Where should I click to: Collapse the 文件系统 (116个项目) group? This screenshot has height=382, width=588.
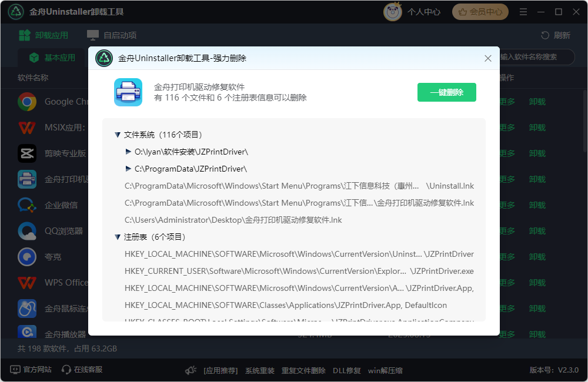point(118,135)
